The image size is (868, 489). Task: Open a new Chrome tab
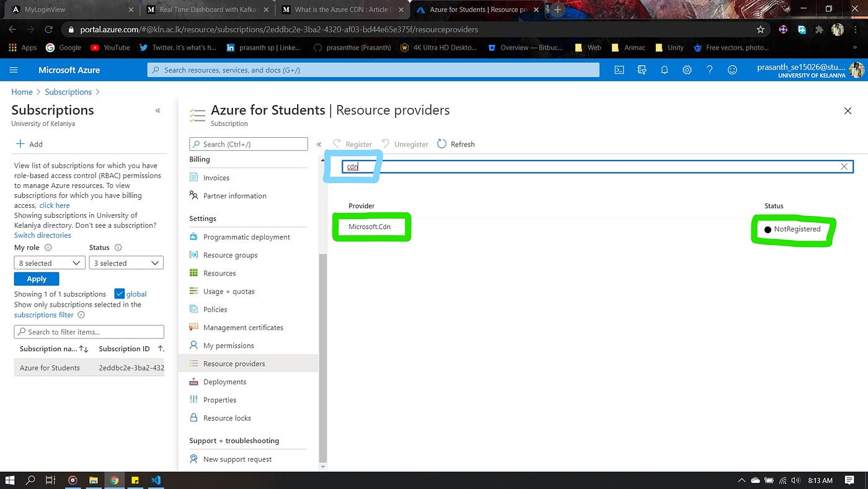[x=557, y=10]
